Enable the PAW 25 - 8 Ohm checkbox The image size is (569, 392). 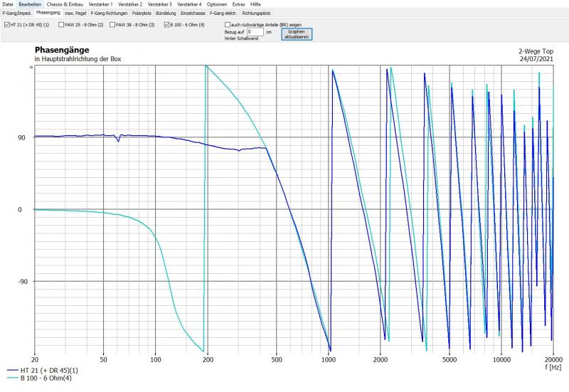pos(62,25)
